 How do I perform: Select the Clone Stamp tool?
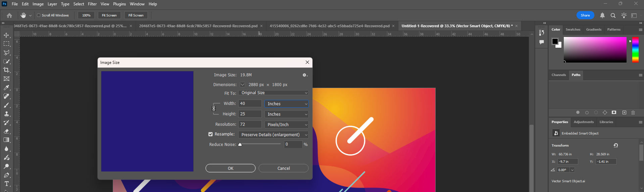click(x=6, y=114)
